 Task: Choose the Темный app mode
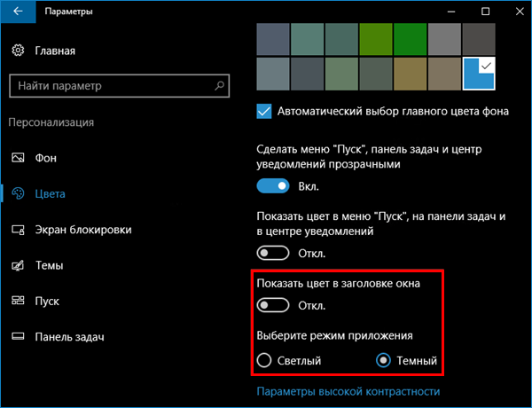tap(383, 360)
